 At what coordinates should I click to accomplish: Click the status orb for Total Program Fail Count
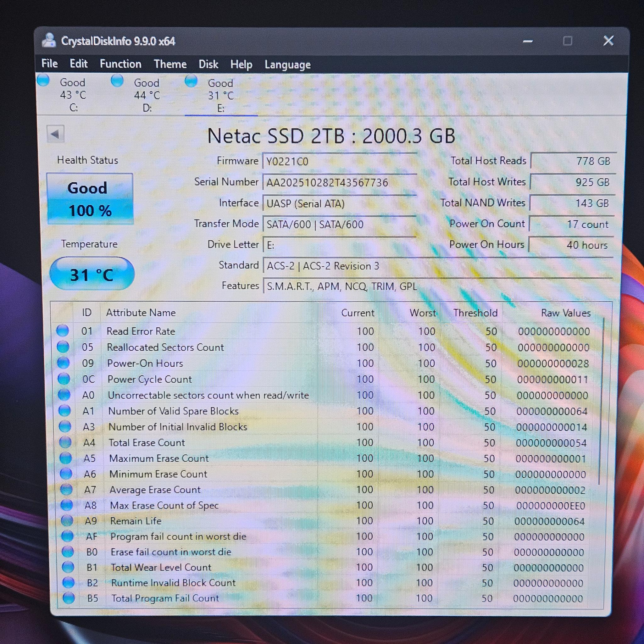69,598
